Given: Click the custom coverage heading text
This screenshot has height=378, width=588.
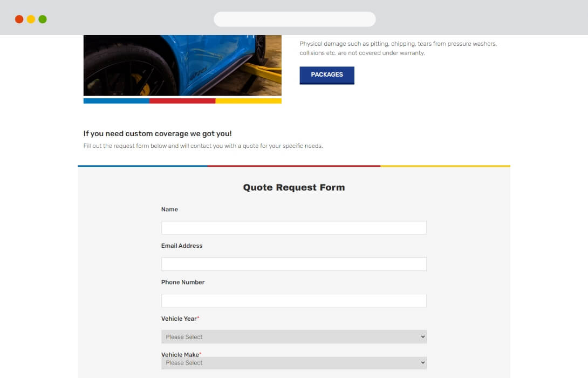Looking at the screenshot, I should click(x=158, y=133).
